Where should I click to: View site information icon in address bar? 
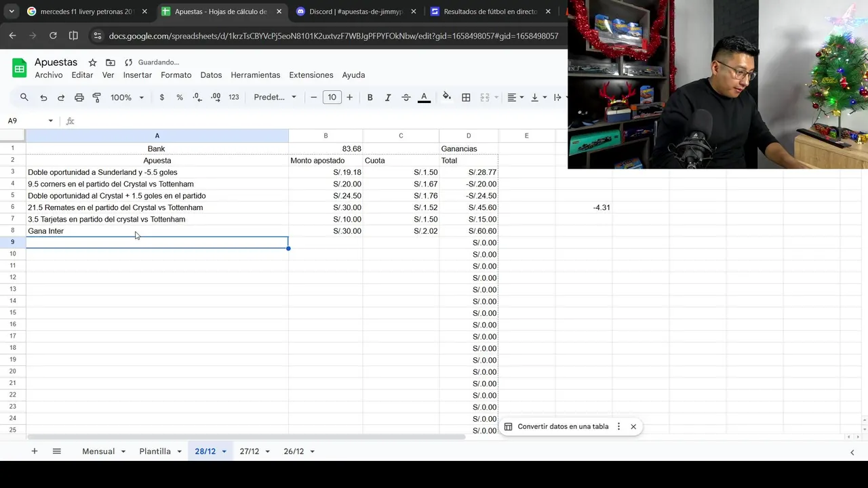tap(97, 36)
